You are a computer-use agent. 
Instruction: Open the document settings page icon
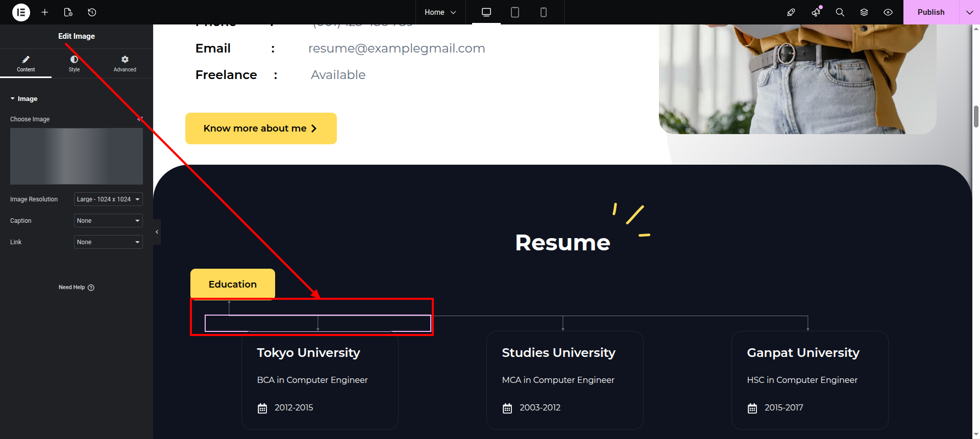pyautogui.click(x=68, y=12)
